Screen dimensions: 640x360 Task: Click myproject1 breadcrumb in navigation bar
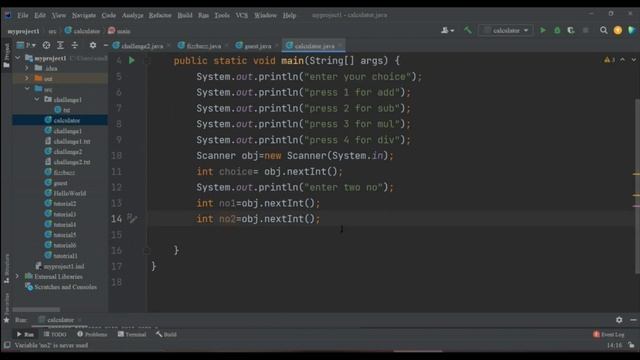click(23, 31)
